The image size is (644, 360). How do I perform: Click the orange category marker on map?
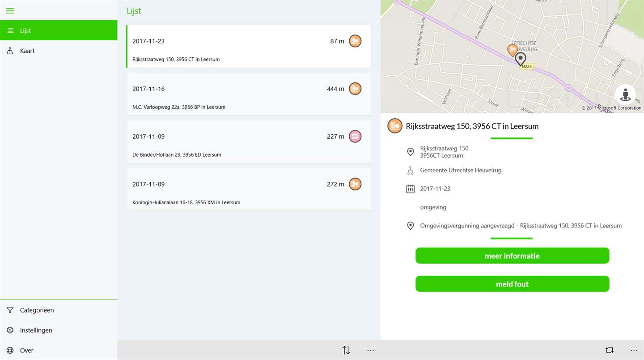pos(512,50)
